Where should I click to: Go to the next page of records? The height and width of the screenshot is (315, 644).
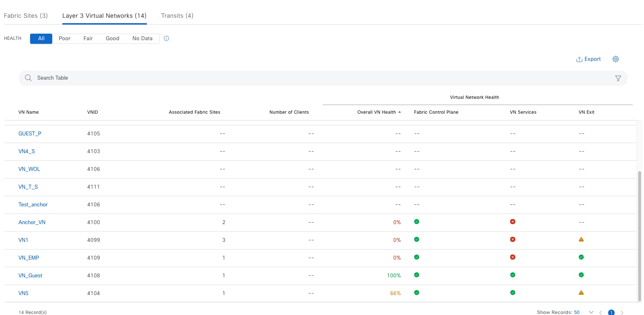point(622,312)
